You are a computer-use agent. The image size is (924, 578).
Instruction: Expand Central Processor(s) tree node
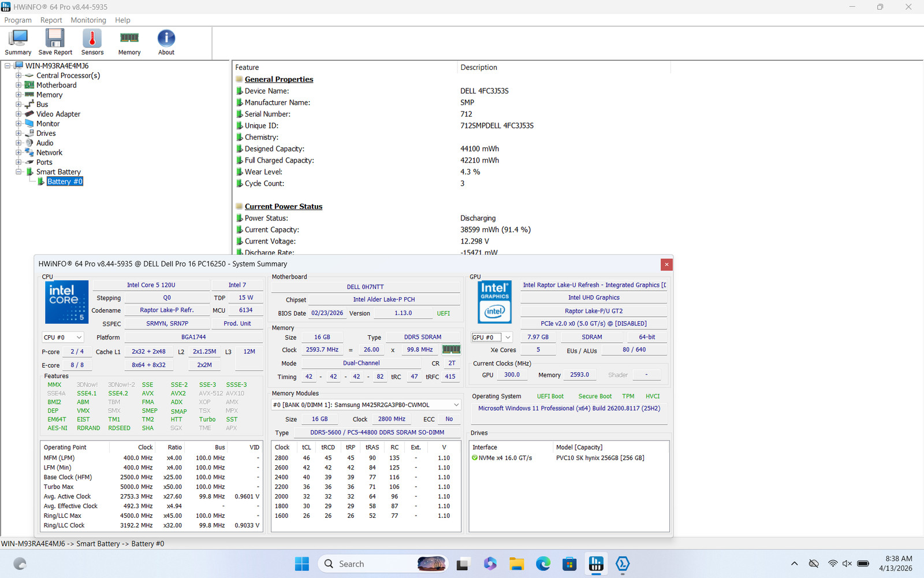pyautogui.click(x=18, y=75)
